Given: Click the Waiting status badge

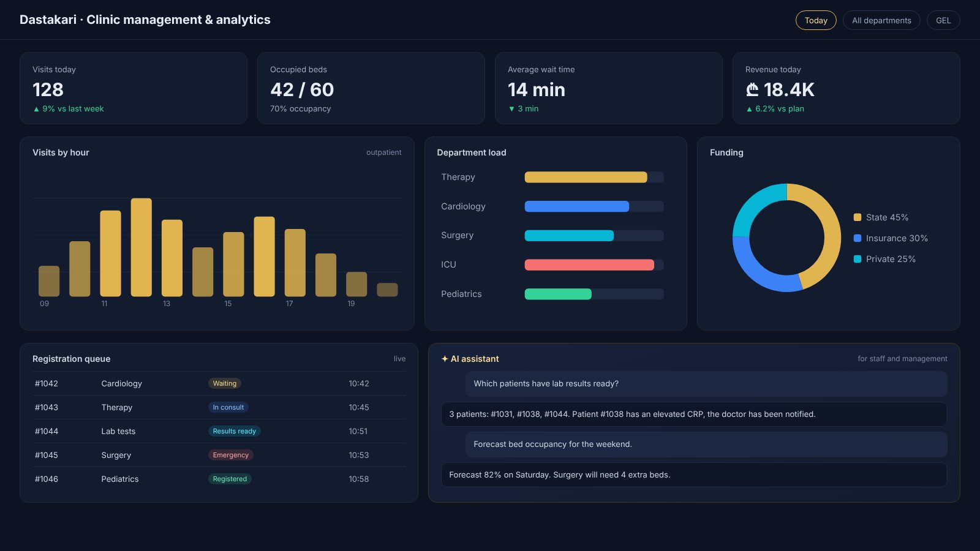Looking at the screenshot, I should click(x=225, y=383).
